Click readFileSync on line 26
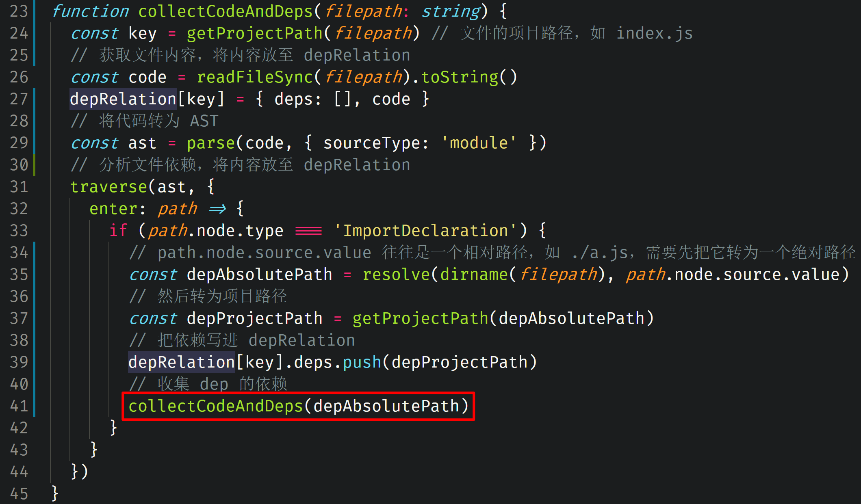The width and height of the screenshot is (861, 504). pyautogui.click(x=255, y=77)
